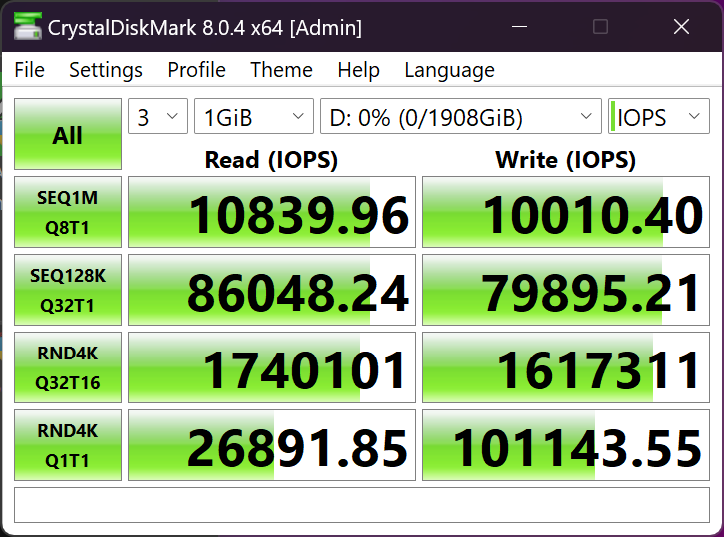Open the drive dropdown showing D: 0% (0/1908GiB)

461,116
